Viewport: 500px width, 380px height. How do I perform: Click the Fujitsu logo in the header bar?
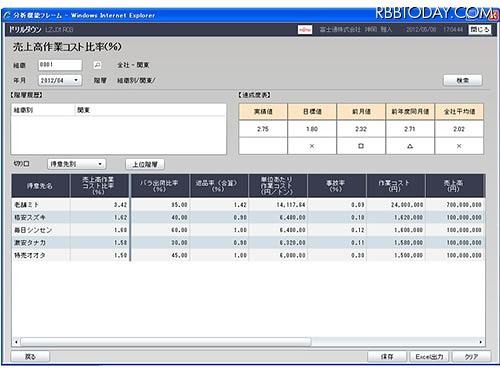click(x=305, y=30)
